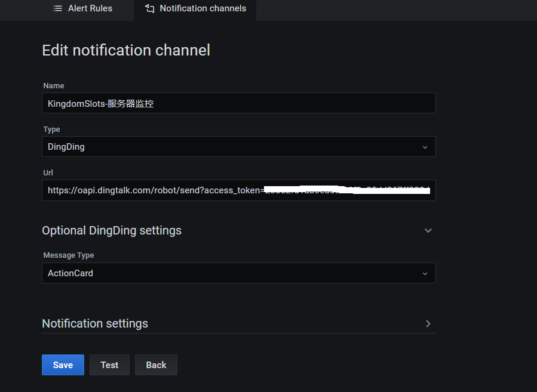This screenshot has width=537, height=392.
Task: Click the Optional DingDing settings heading
Action: coord(112,230)
